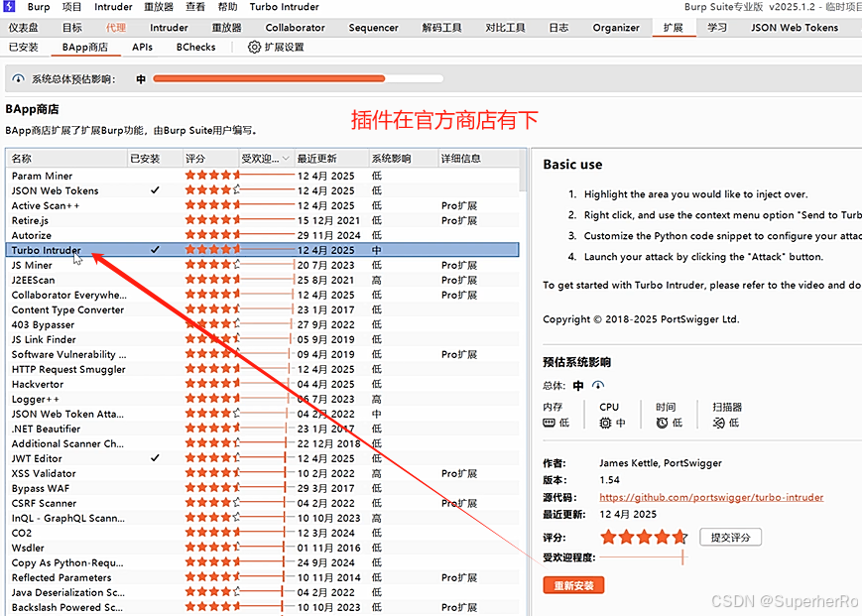
Task: Select the JS Link Finder row
Action: click(262, 339)
